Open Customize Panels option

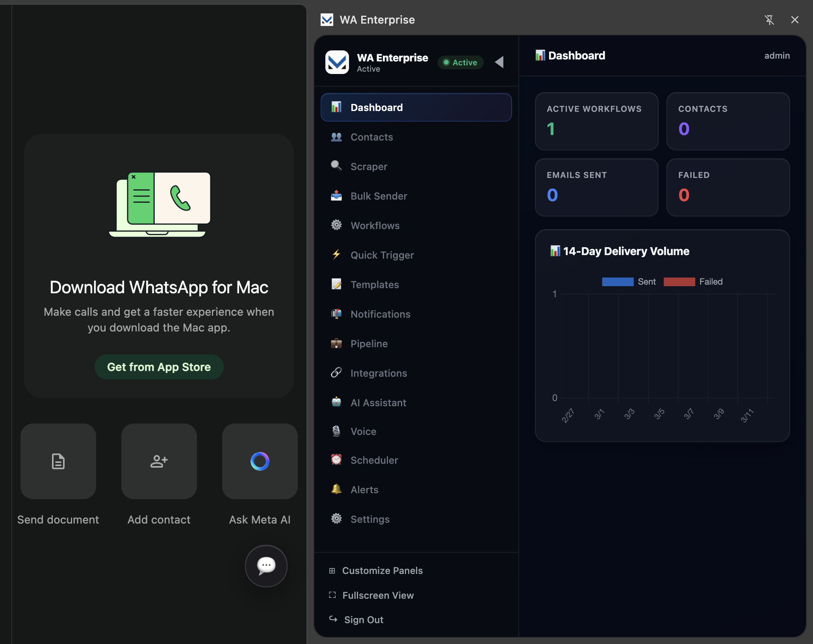click(x=382, y=571)
